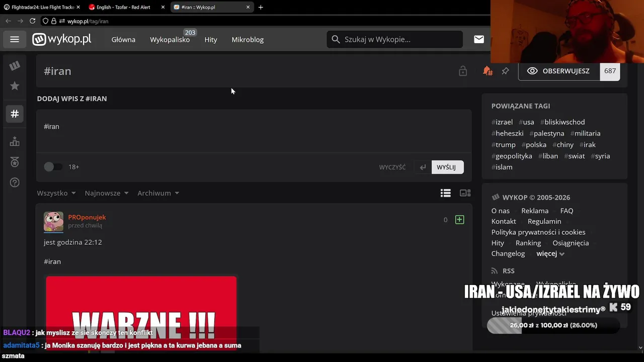The width and height of the screenshot is (644, 362).
Task: Click the new entry text area with #iran
Action: coord(254,131)
